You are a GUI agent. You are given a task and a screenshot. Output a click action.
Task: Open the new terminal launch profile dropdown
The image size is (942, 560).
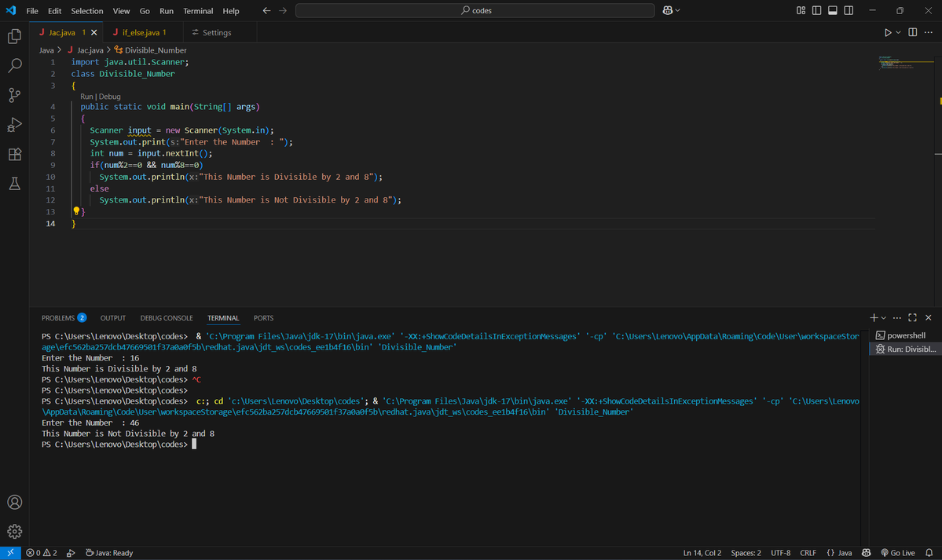[x=884, y=318]
